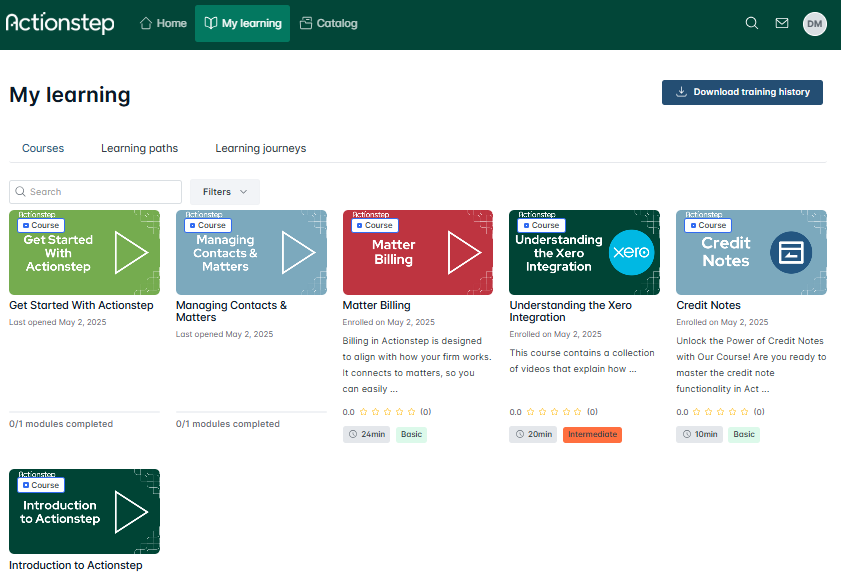Open the DM user avatar menu
This screenshot has width=841, height=574.
tap(814, 24)
